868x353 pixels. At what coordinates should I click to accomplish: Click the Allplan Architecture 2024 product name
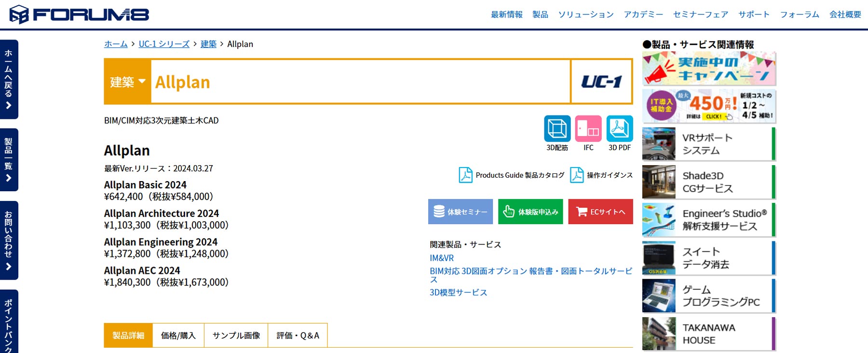[x=162, y=213]
